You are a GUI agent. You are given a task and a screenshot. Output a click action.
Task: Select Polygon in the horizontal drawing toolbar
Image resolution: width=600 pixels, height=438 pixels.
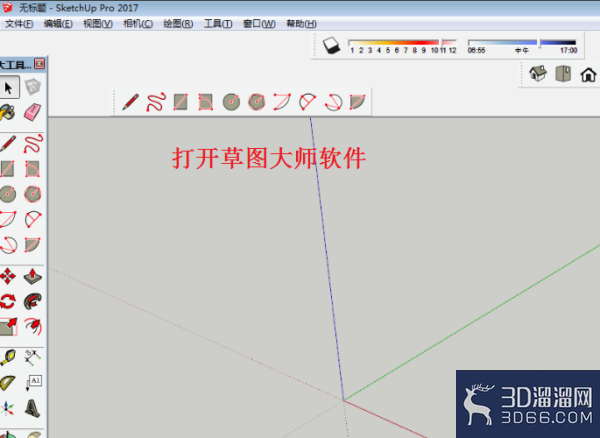point(256,102)
